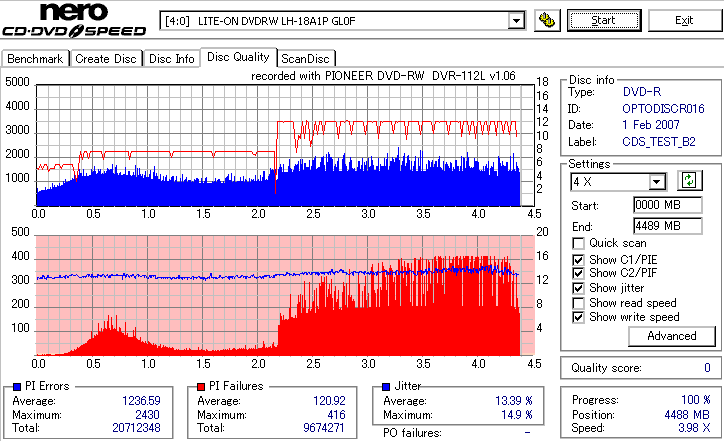Enable Show read speed checkbox
Screen dimensions: 724x441
tap(578, 303)
